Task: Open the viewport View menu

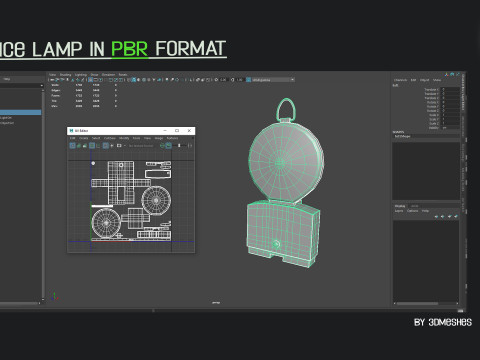Action: coord(52,75)
